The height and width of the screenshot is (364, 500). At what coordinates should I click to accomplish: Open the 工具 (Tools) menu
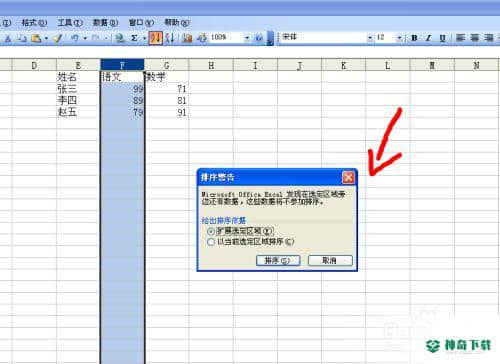pyautogui.click(x=70, y=23)
